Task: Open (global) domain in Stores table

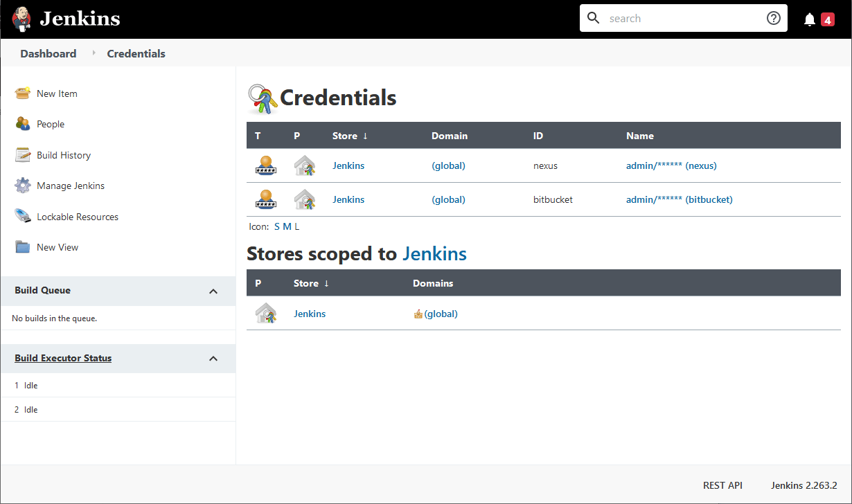Action: coord(441,314)
